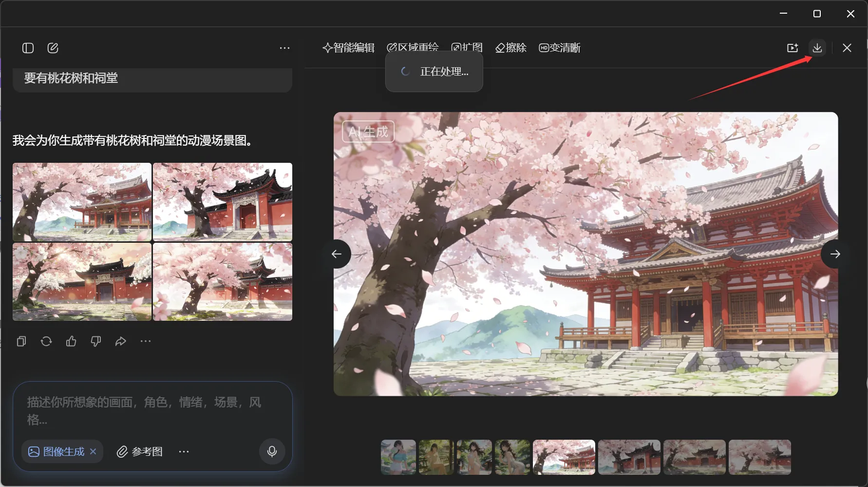Image resolution: width=868 pixels, height=487 pixels.
Task: Select the 扩图 image expand tool
Action: coord(467,48)
